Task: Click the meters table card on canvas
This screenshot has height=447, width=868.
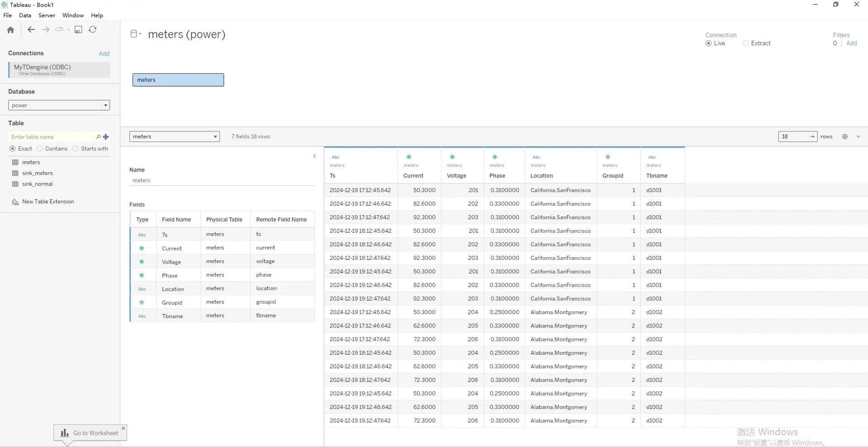Action: tap(178, 80)
